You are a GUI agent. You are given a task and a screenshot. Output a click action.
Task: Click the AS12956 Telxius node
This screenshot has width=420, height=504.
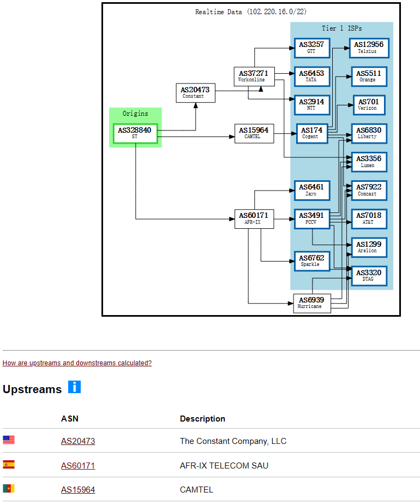(369, 48)
